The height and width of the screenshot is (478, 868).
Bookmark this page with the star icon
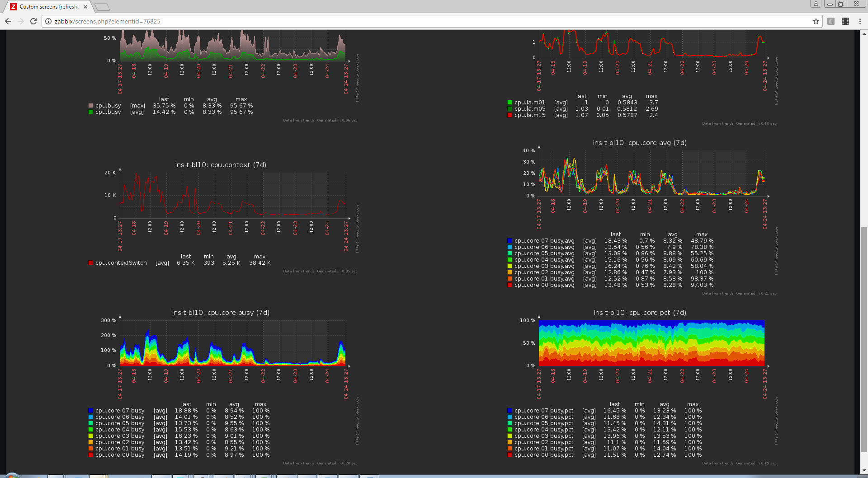[816, 21]
